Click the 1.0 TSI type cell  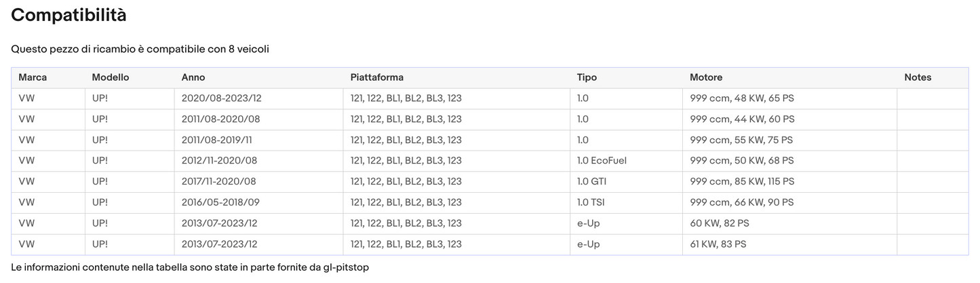(x=592, y=202)
